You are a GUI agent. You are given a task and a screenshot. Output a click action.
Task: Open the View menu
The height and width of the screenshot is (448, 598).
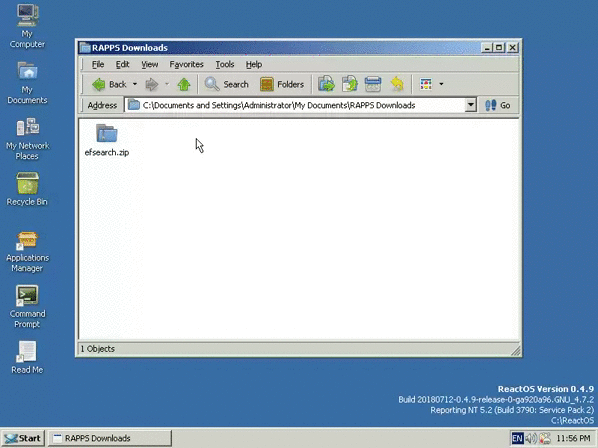click(150, 64)
